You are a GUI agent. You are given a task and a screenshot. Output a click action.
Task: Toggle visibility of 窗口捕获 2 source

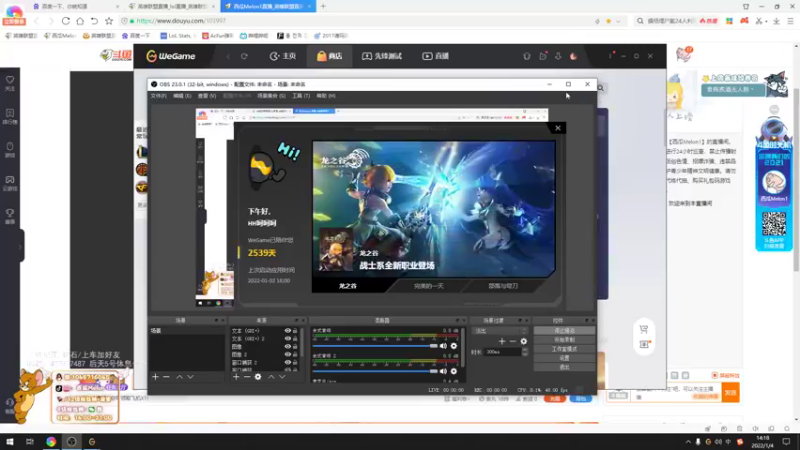point(288,362)
